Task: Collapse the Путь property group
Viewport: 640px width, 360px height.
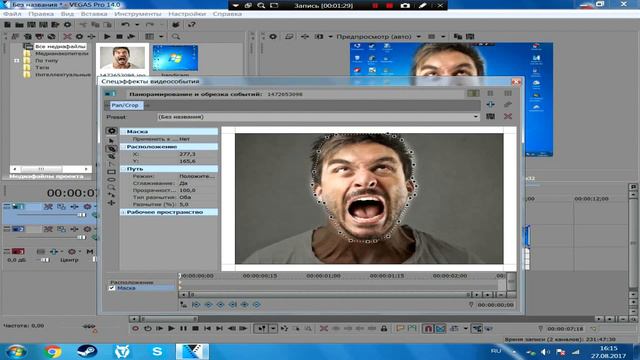Action: [123, 169]
